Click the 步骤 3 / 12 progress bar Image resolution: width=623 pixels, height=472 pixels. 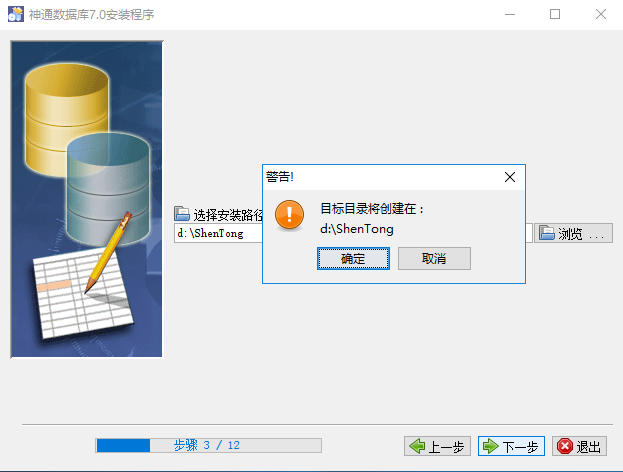coord(209,445)
